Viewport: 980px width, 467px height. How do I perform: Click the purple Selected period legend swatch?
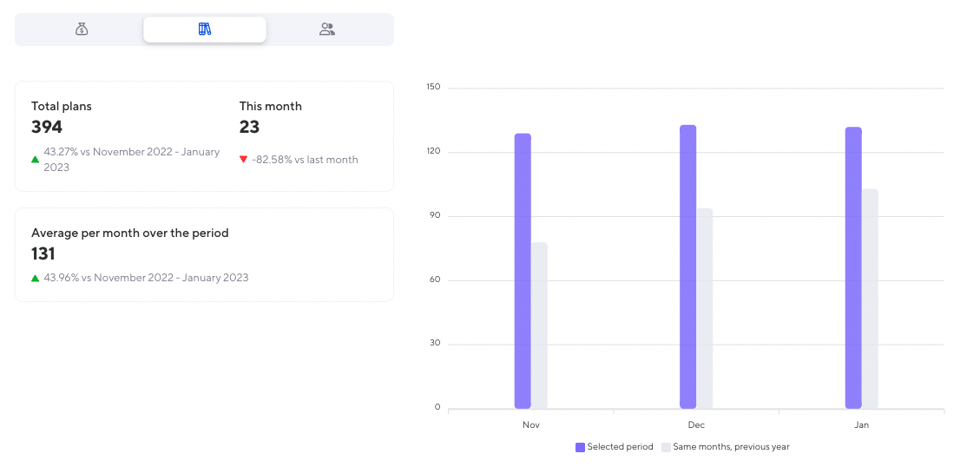click(580, 447)
